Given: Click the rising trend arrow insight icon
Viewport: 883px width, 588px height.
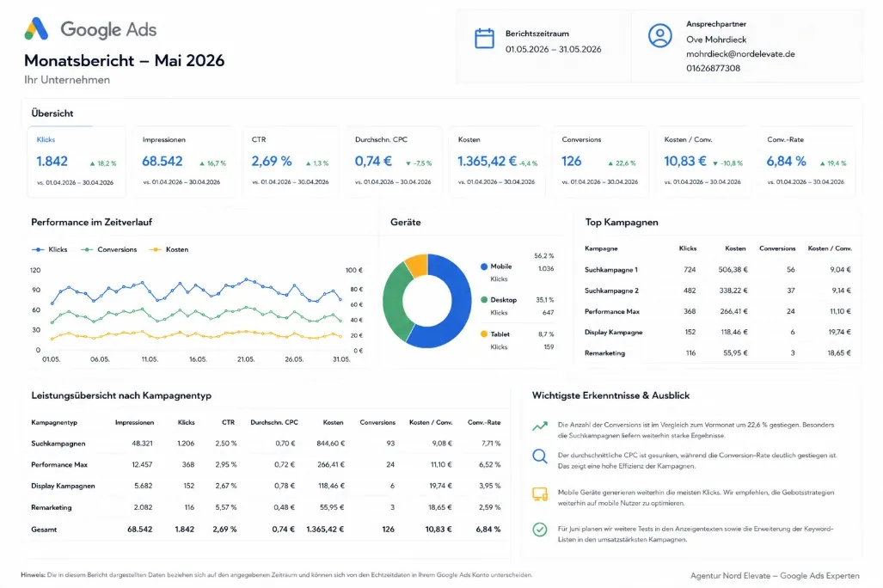Looking at the screenshot, I should pyautogui.click(x=539, y=426).
